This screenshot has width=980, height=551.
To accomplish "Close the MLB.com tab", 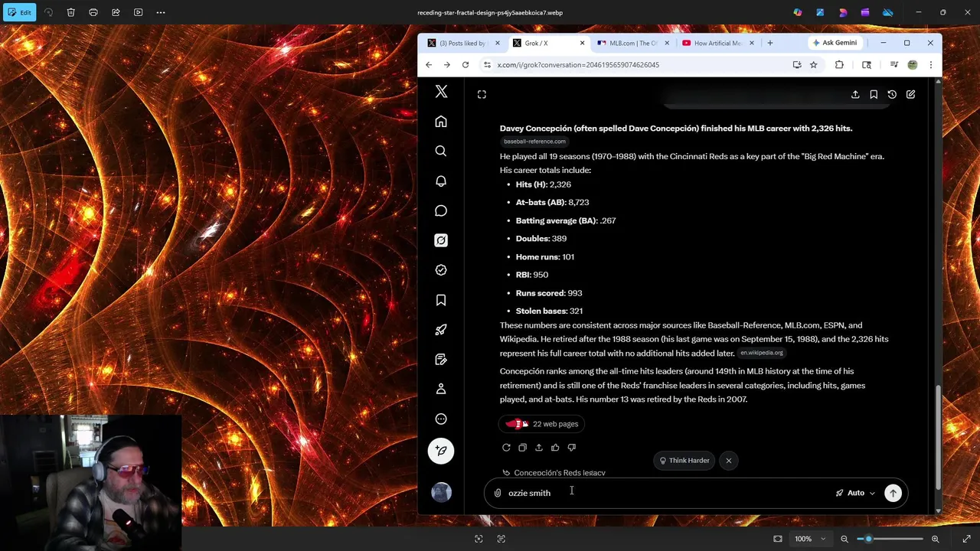I will coord(667,43).
